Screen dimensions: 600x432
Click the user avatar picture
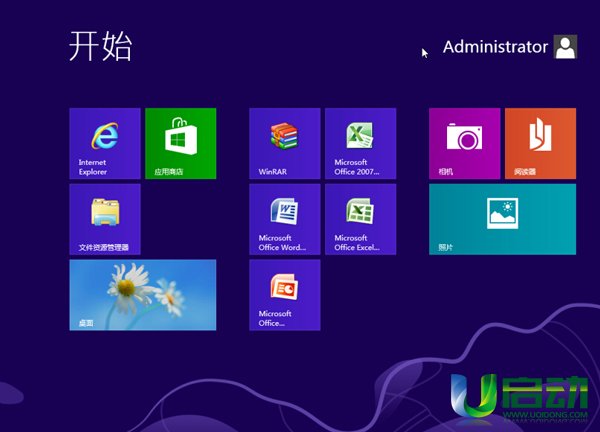565,47
